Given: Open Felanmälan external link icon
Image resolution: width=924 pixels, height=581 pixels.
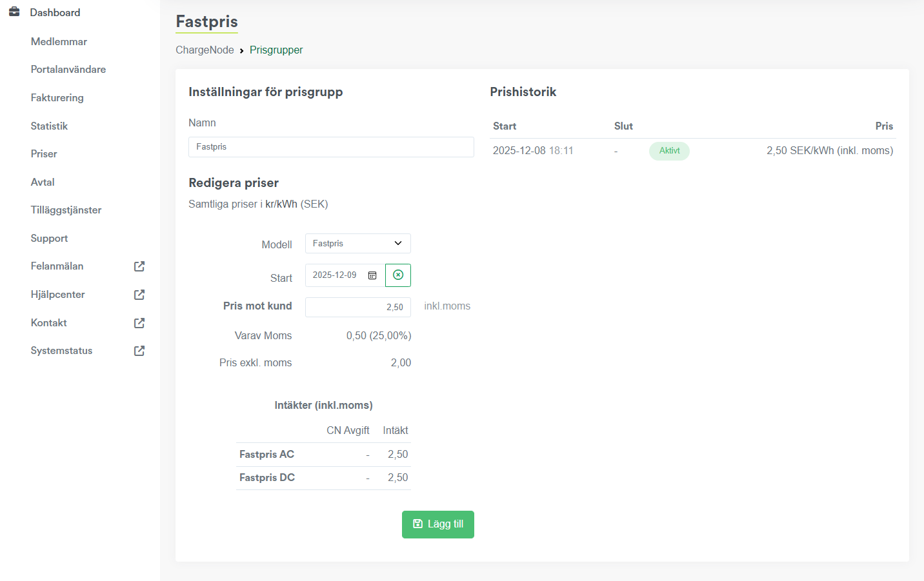Looking at the screenshot, I should 139,266.
